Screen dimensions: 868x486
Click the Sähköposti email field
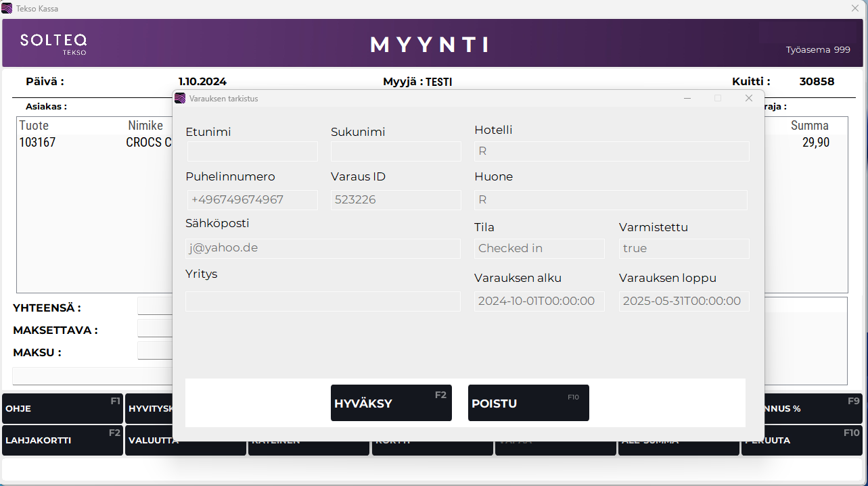tap(323, 248)
